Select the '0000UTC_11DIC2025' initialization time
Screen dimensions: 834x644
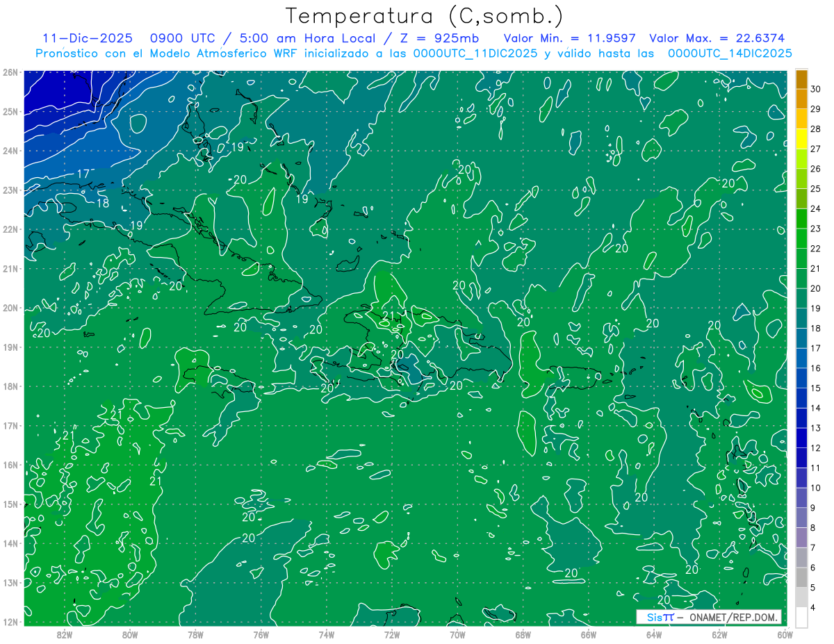coord(476,53)
